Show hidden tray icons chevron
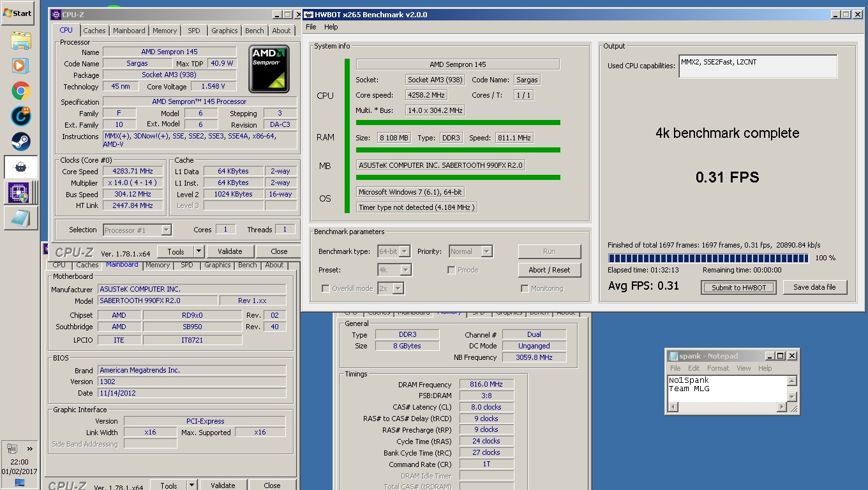Viewport: 868px width, 490px height. (x=29, y=449)
